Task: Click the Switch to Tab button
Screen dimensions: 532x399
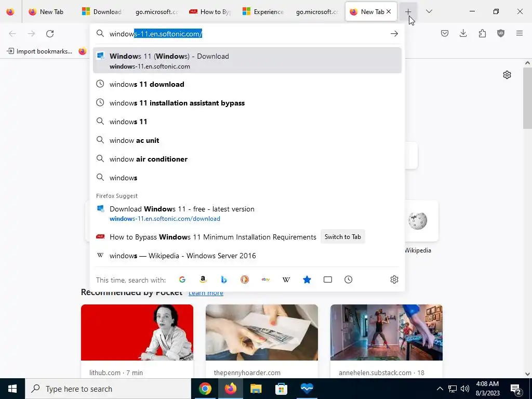Action: (x=342, y=237)
